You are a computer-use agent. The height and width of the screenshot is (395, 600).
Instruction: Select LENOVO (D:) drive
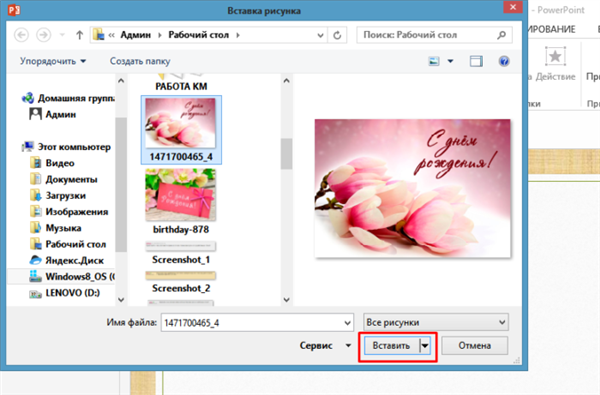64,293
